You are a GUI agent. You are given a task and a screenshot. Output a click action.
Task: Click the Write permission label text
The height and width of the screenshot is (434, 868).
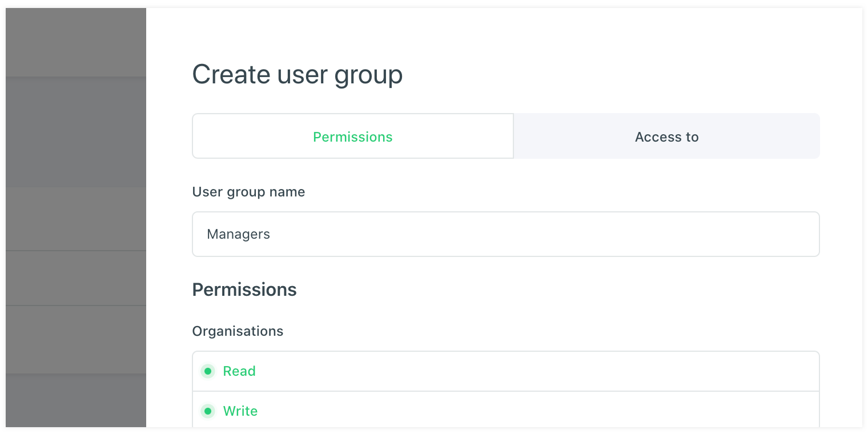(x=240, y=411)
